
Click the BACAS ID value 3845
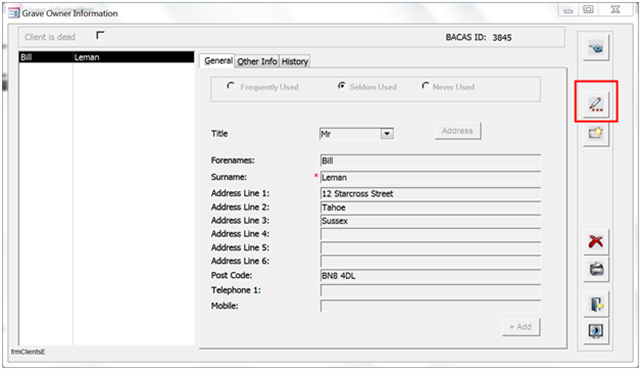click(x=502, y=38)
